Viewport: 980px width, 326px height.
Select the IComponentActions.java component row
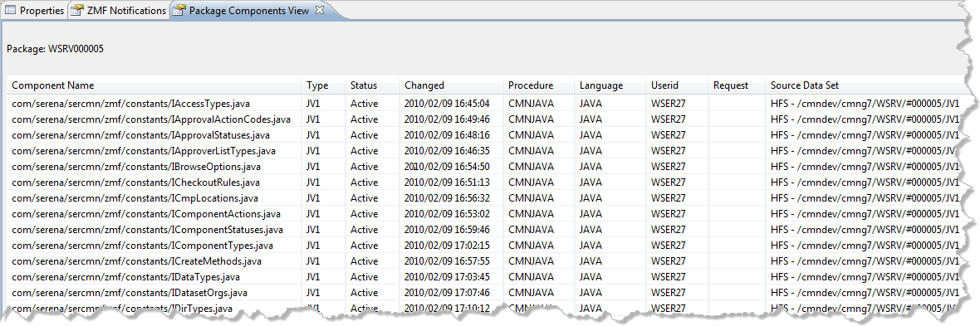[484, 213]
